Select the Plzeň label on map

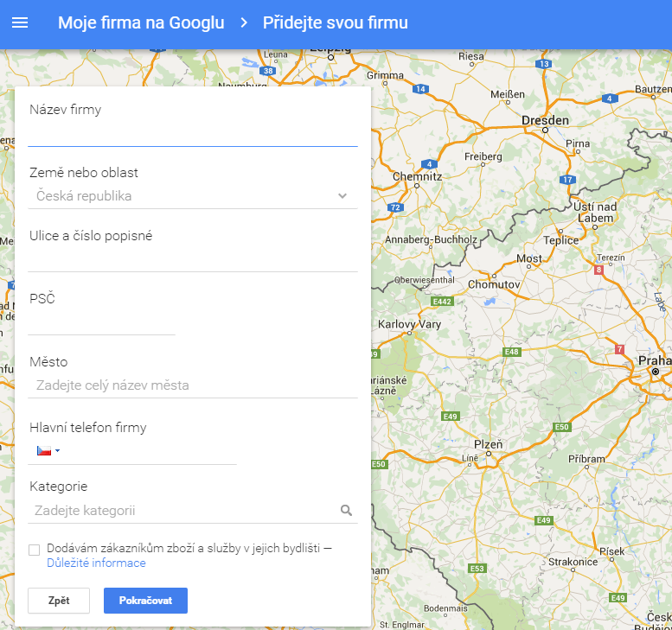click(488, 444)
